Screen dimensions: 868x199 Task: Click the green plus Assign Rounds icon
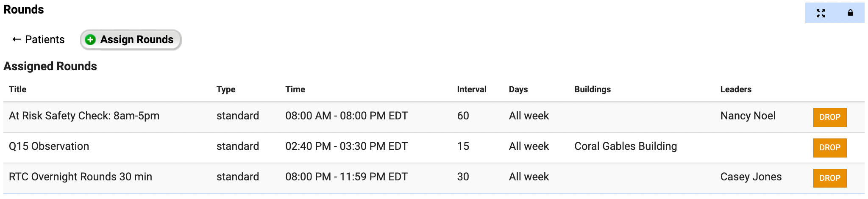point(90,40)
